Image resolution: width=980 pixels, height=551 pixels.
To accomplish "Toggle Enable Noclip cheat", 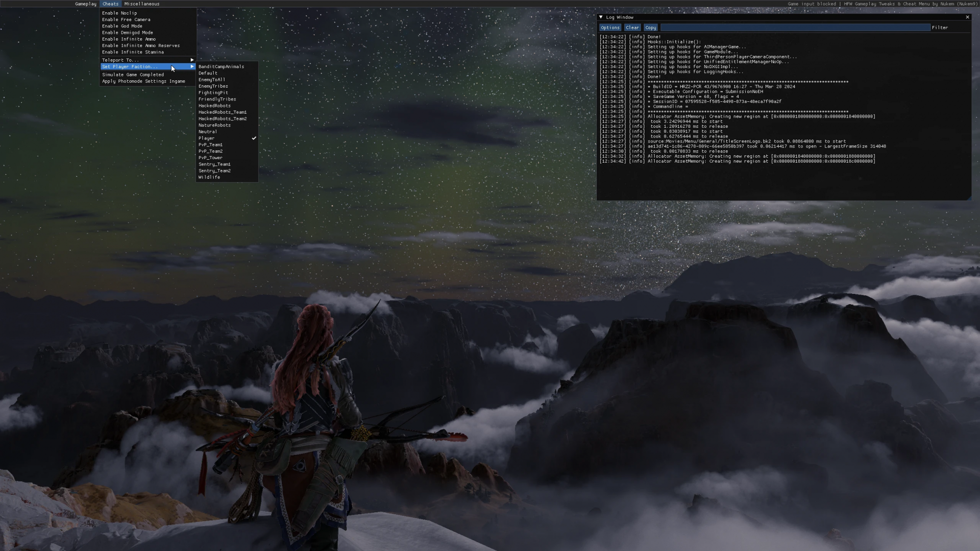I will coord(148,13).
